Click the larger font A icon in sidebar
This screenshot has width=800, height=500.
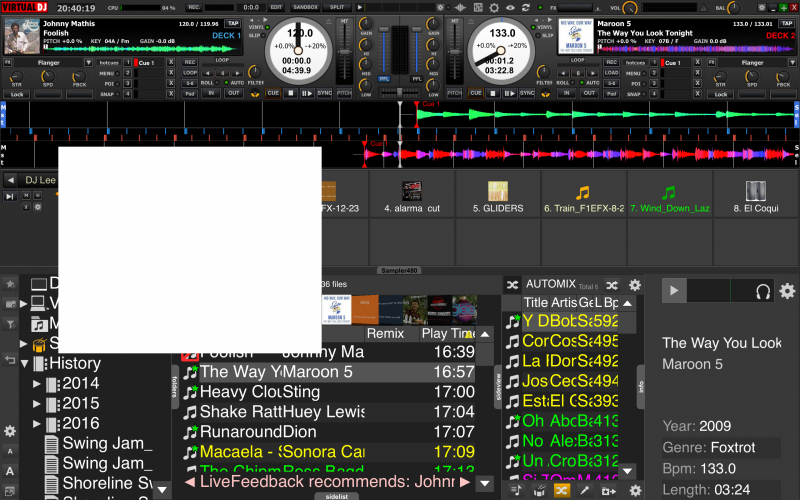[x=10, y=471]
